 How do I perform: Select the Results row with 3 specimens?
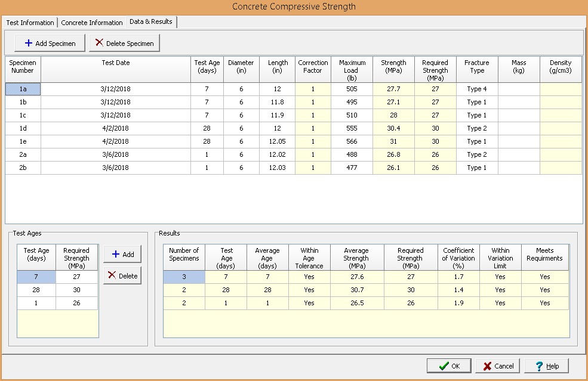pyautogui.click(x=184, y=277)
